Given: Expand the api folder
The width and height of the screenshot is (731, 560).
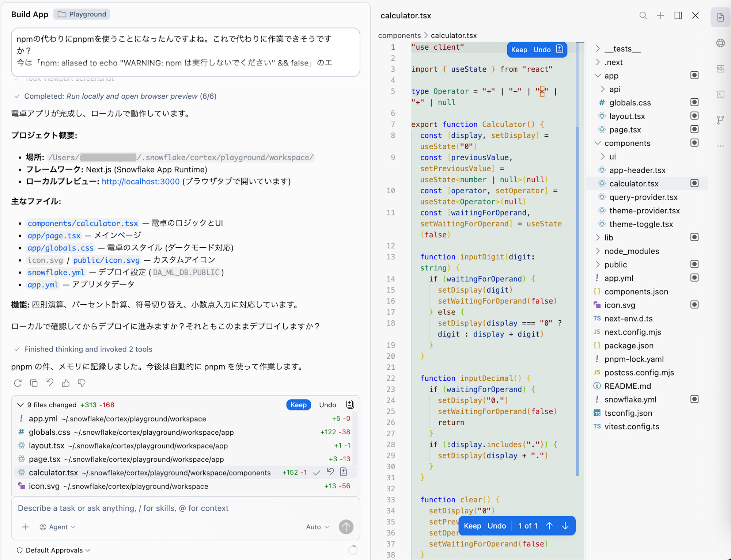Looking at the screenshot, I should point(602,89).
